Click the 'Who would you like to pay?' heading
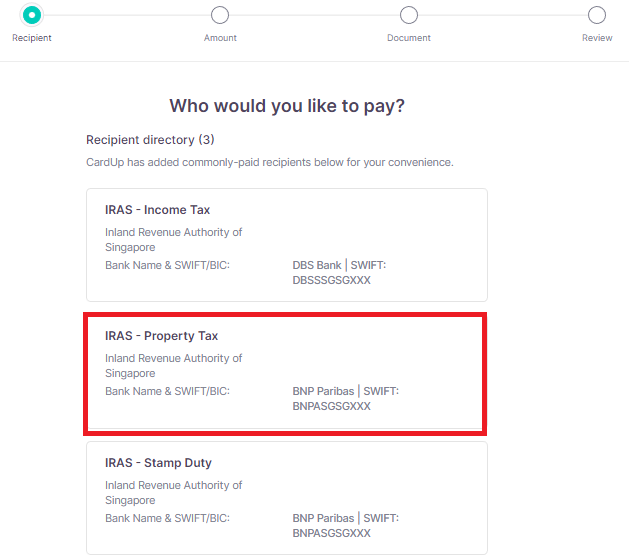 (287, 106)
